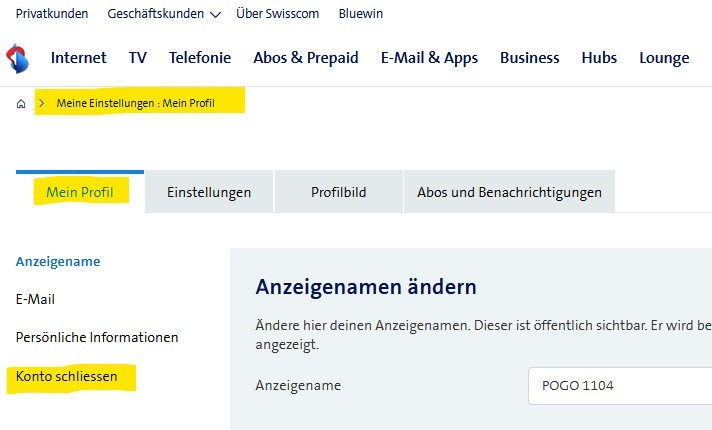Select the TV menu item

138,58
